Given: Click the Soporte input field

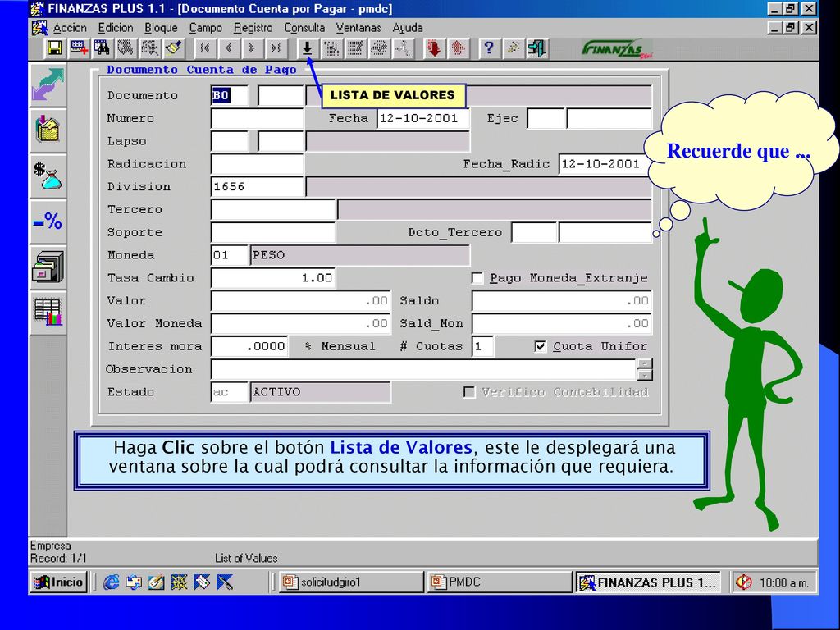Looking at the screenshot, I should 273,232.
